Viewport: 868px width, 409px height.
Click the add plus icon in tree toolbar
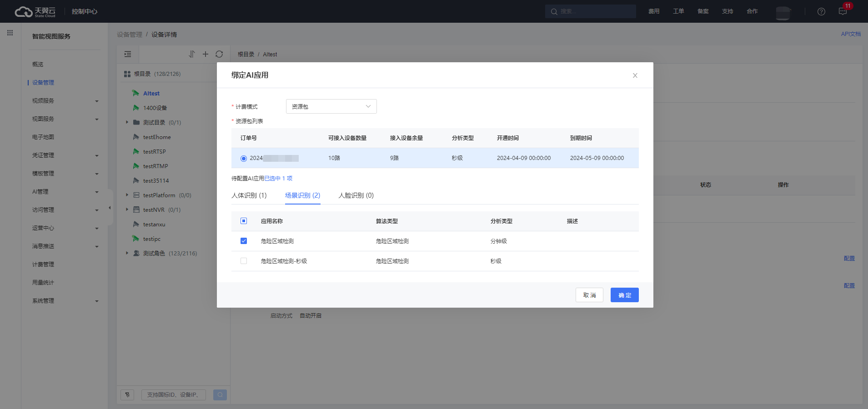(206, 54)
